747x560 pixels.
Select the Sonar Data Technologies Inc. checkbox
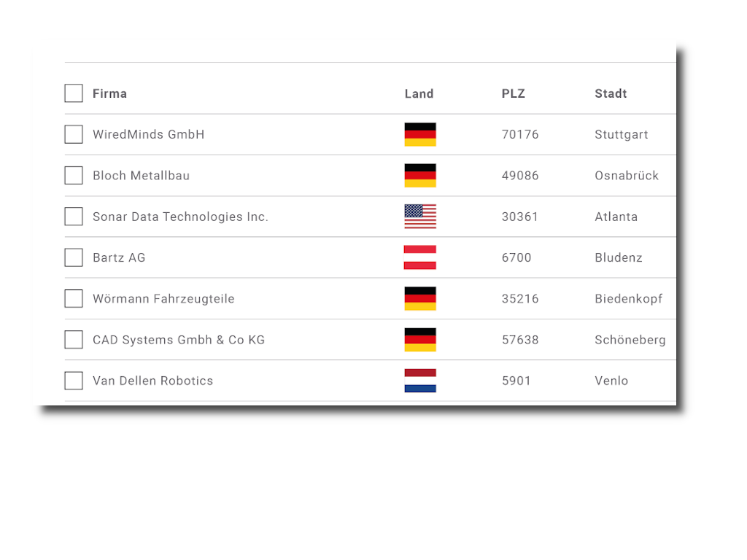pyautogui.click(x=74, y=216)
